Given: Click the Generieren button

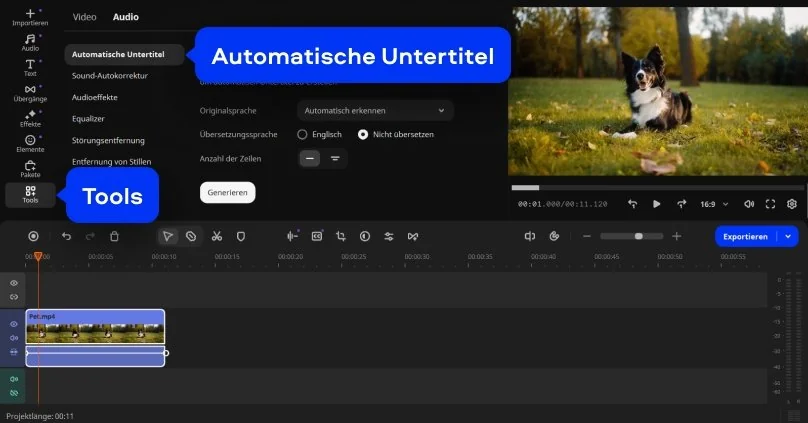Looking at the screenshot, I should (x=228, y=192).
